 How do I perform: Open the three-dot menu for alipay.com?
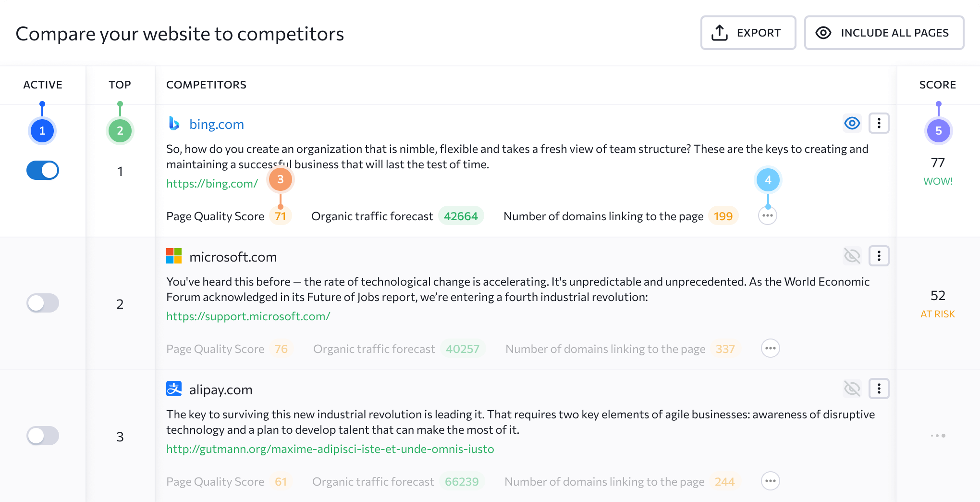pyautogui.click(x=879, y=389)
